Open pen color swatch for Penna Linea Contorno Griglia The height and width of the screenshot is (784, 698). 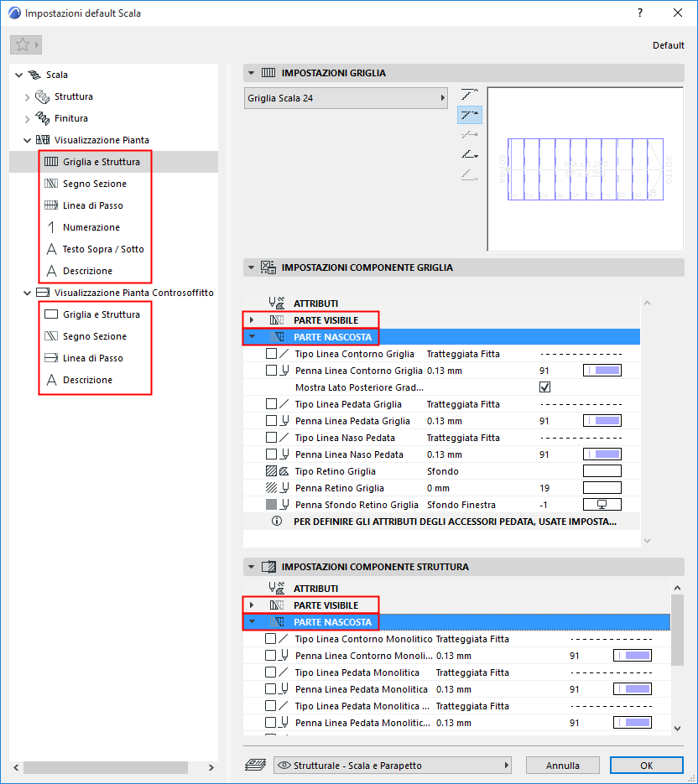[602, 371]
